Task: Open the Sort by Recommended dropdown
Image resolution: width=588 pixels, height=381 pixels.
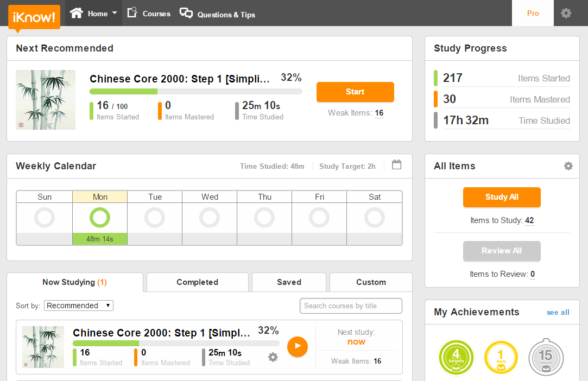Action: (79, 306)
